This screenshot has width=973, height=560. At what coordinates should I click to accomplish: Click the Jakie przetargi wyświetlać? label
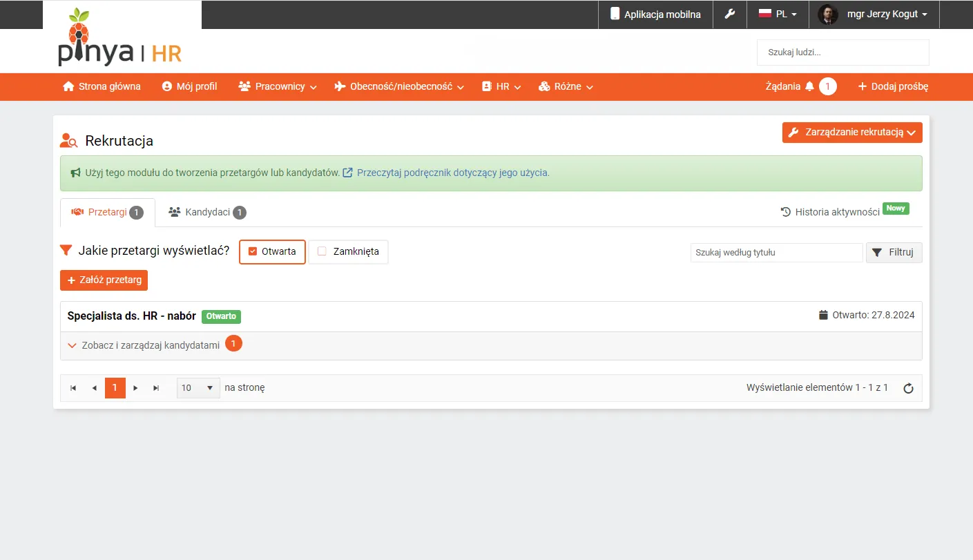(x=154, y=251)
